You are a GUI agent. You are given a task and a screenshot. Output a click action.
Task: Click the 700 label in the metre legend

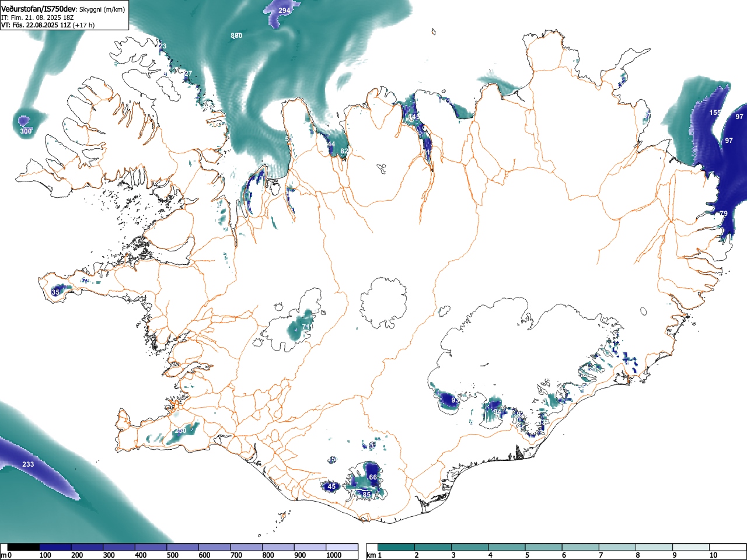click(236, 555)
